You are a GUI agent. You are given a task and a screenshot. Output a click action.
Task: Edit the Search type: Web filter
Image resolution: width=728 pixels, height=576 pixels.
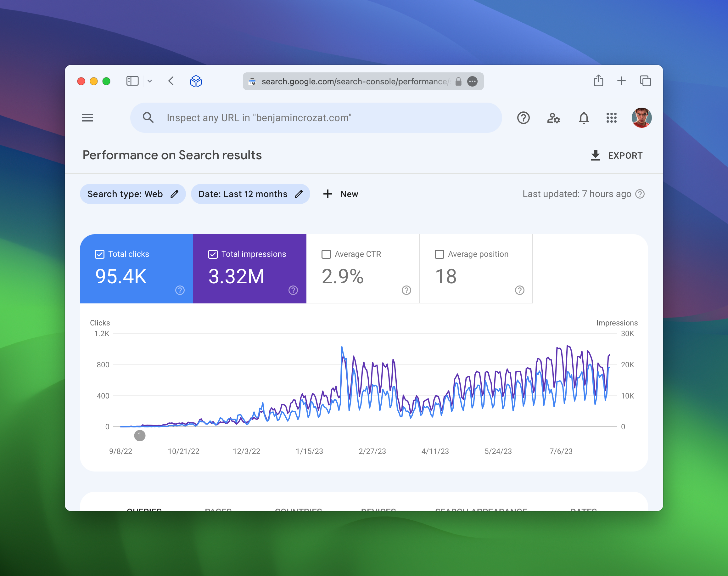tap(133, 194)
